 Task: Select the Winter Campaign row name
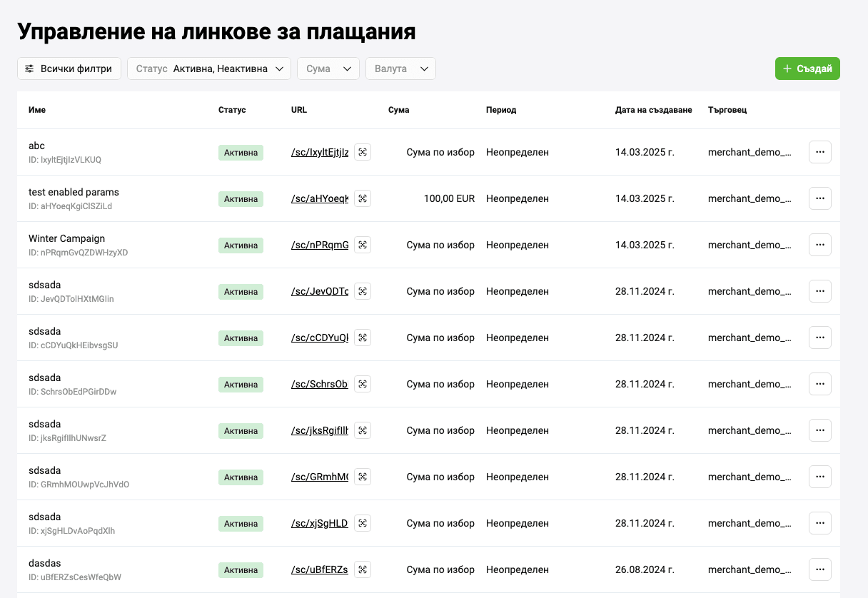(x=66, y=238)
